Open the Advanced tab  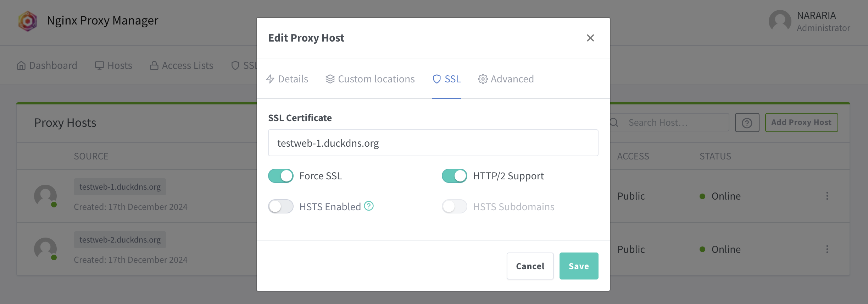pyautogui.click(x=506, y=79)
